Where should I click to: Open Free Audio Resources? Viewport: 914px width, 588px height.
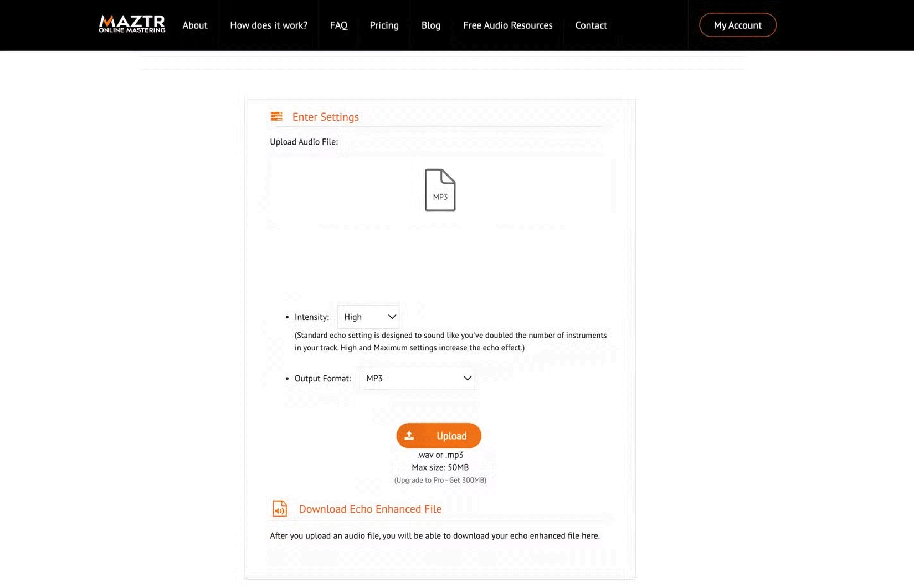coord(508,25)
